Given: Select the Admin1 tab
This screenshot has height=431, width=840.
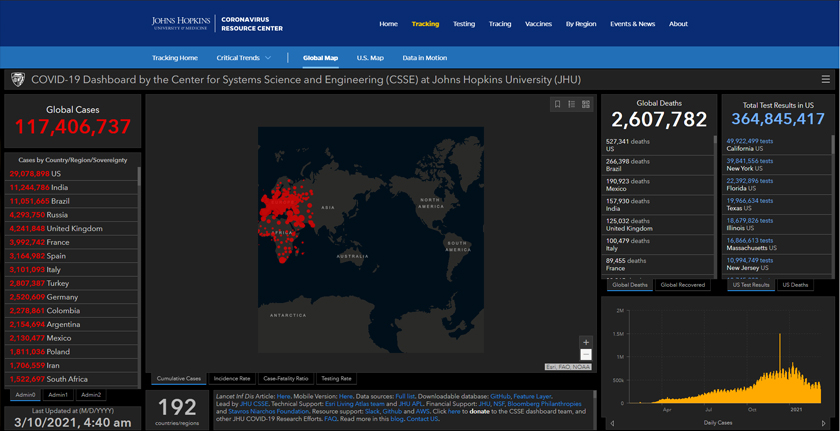Looking at the screenshot, I should coord(58,395).
